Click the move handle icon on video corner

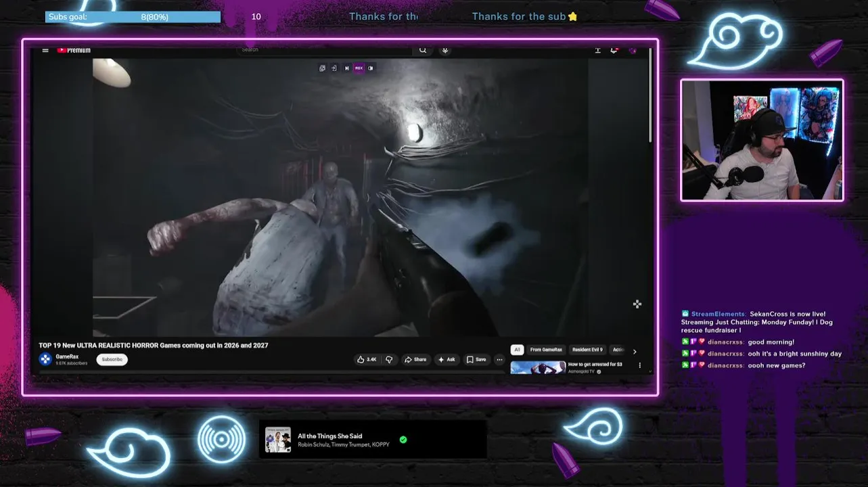pos(637,304)
